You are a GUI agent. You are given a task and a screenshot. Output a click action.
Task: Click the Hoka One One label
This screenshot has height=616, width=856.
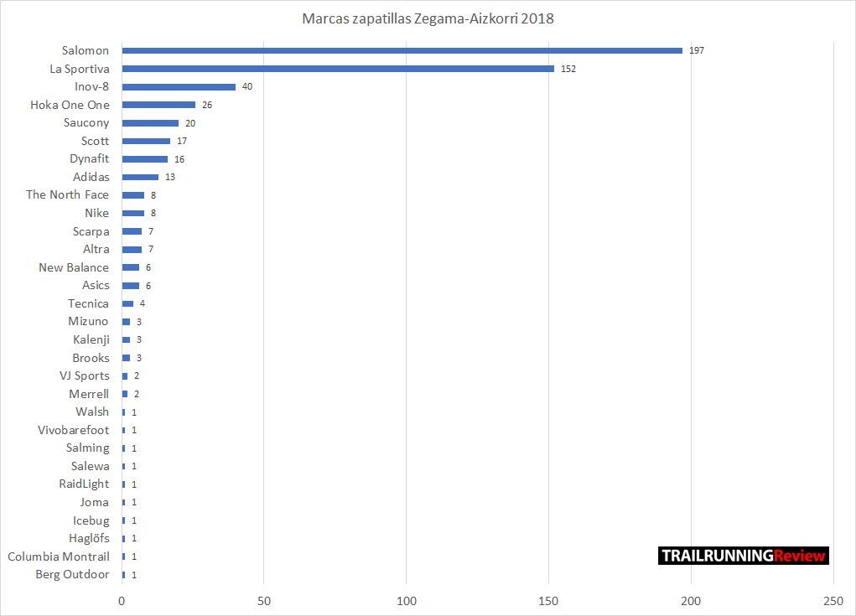(70, 105)
